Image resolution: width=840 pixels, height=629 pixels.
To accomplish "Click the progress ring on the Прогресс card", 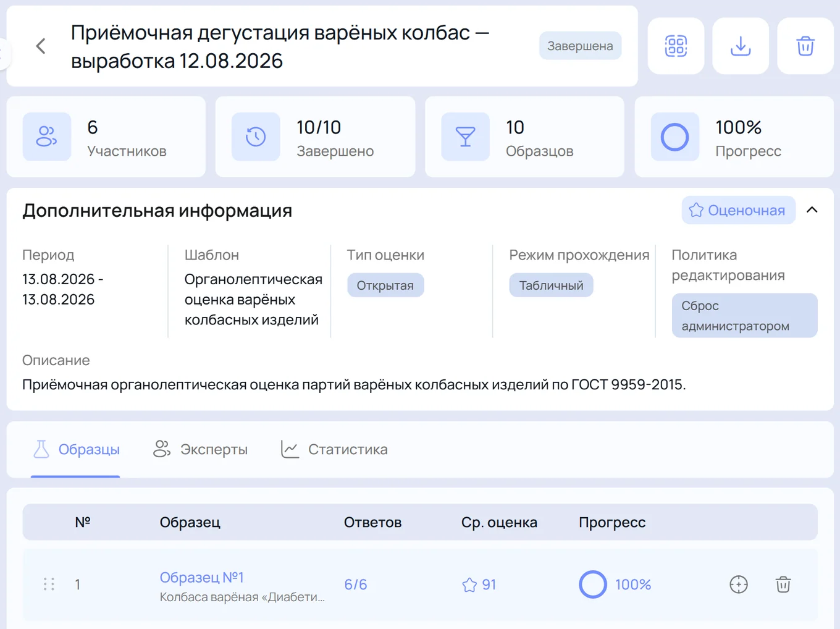I will pyautogui.click(x=674, y=137).
